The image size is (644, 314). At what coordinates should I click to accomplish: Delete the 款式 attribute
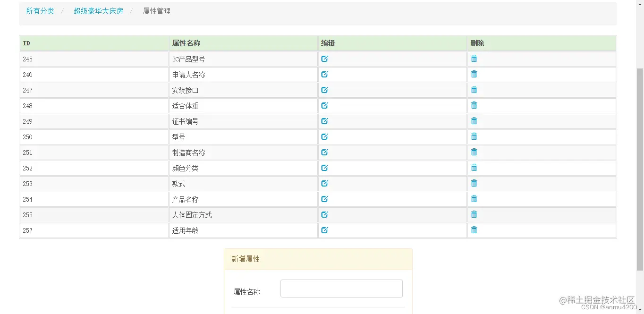pos(474,183)
